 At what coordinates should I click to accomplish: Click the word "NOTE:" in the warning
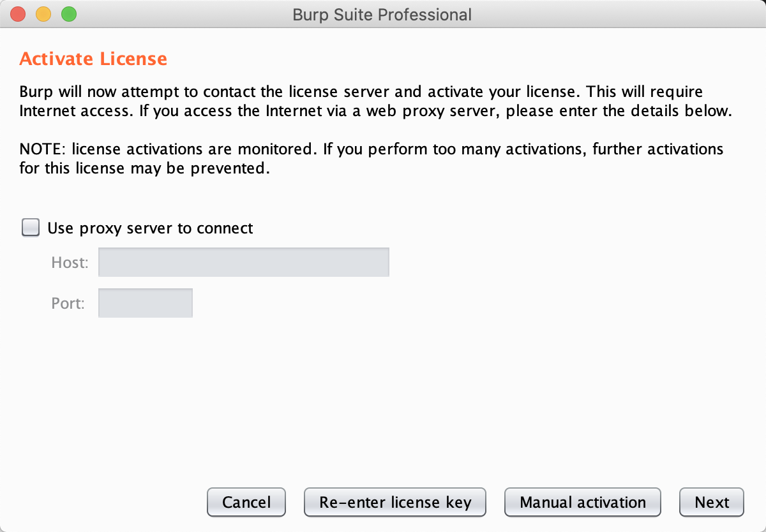coord(43,149)
